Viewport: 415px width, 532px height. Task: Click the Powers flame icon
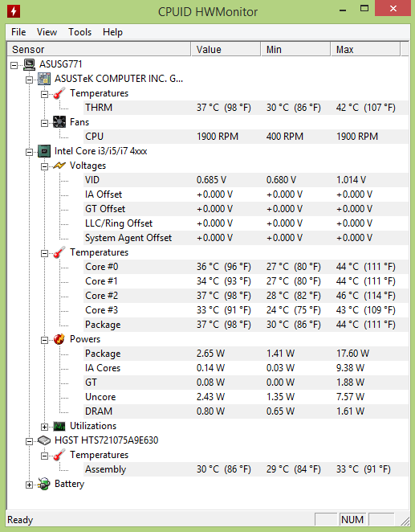pyautogui.click(x=59, y=339)
